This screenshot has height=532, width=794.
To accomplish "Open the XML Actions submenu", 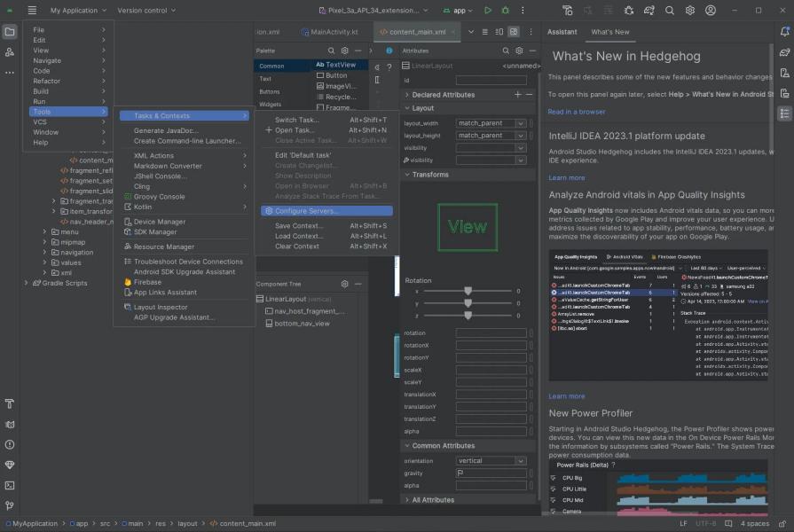I will (185, 156).
